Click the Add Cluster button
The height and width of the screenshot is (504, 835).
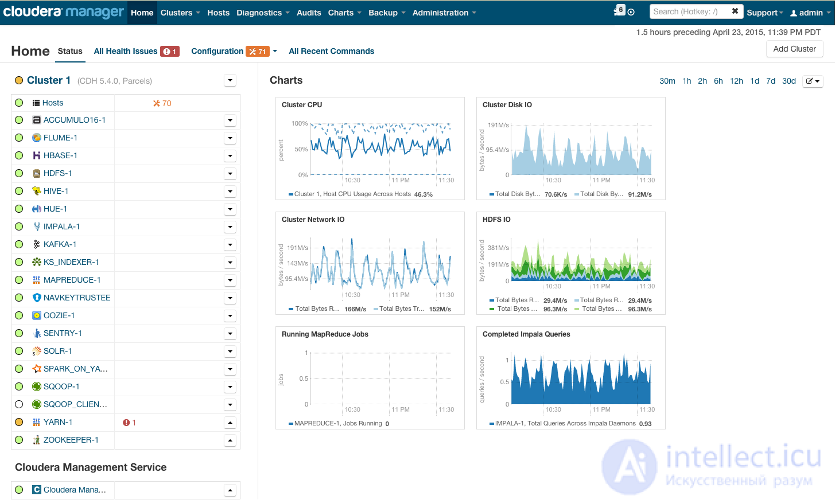795,49
